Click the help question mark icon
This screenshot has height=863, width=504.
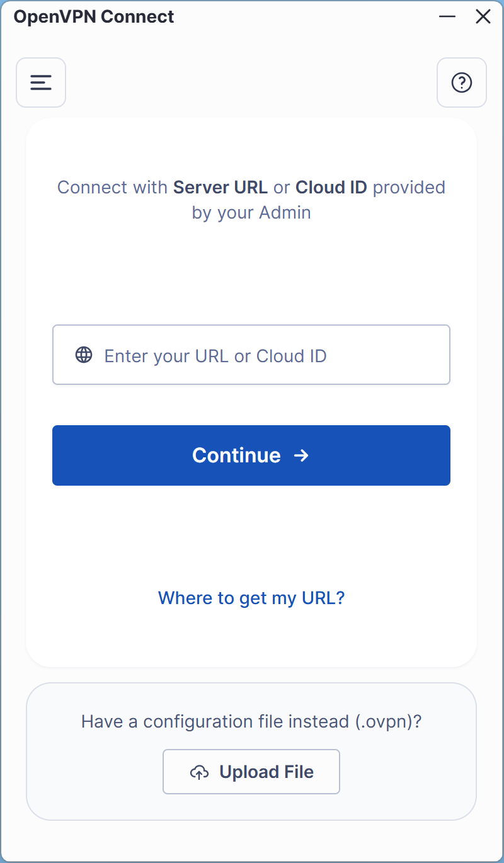pos(462,83)
